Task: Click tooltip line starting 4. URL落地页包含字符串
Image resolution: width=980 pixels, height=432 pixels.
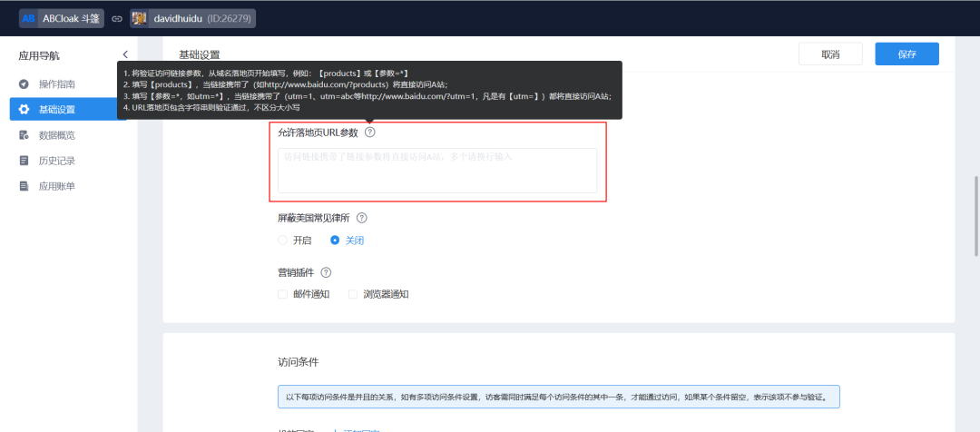Action: (211, 107)
